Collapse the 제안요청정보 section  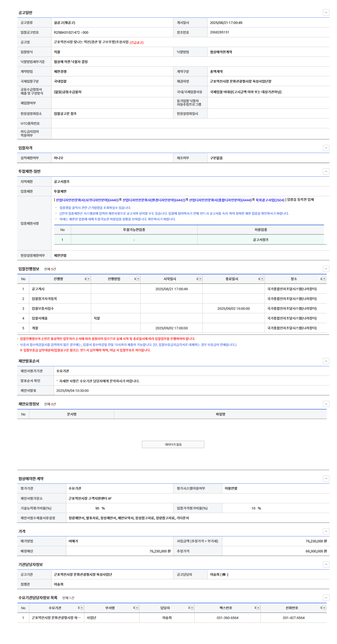tap(326, 404)
